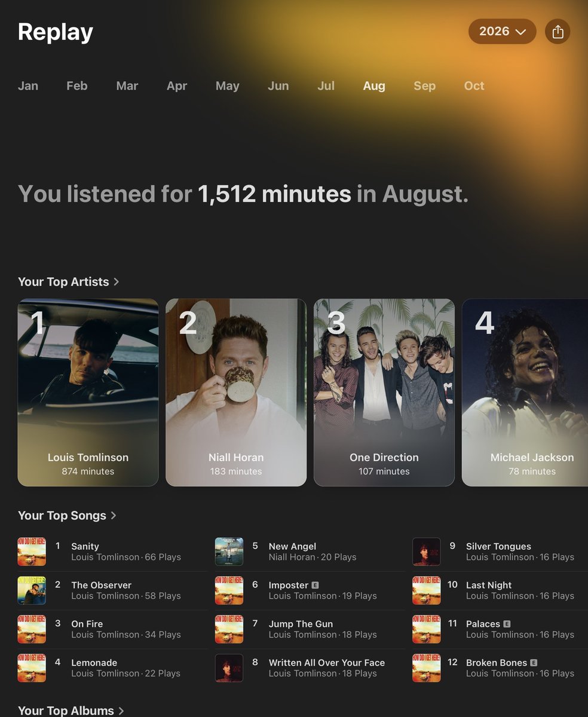Select the Aug month tab
Viewport: 588px width, 717px height.
coord(374,85)
